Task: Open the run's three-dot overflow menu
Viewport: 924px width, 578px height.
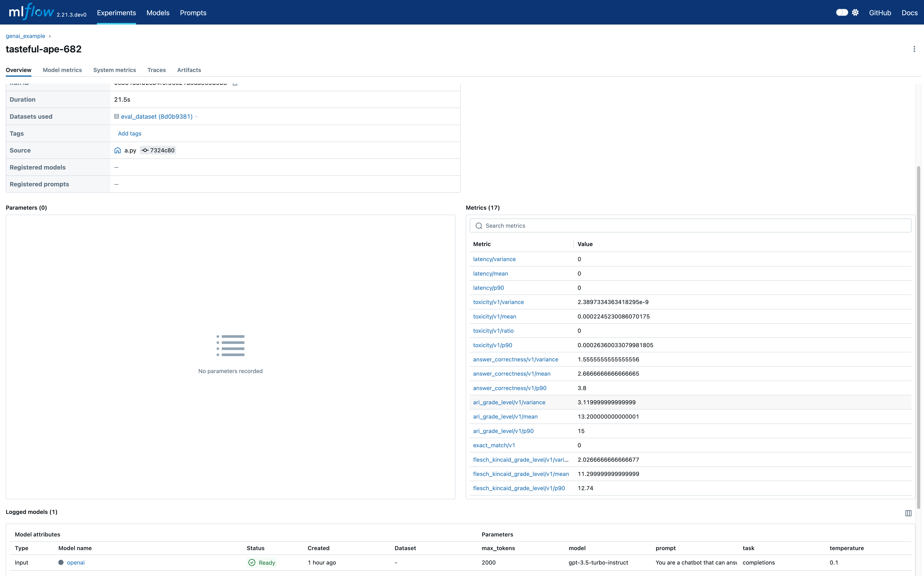Action: 914,49
